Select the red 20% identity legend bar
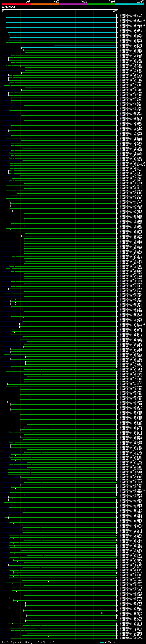The width and height of the screenshot is (146, 644). 16,4
